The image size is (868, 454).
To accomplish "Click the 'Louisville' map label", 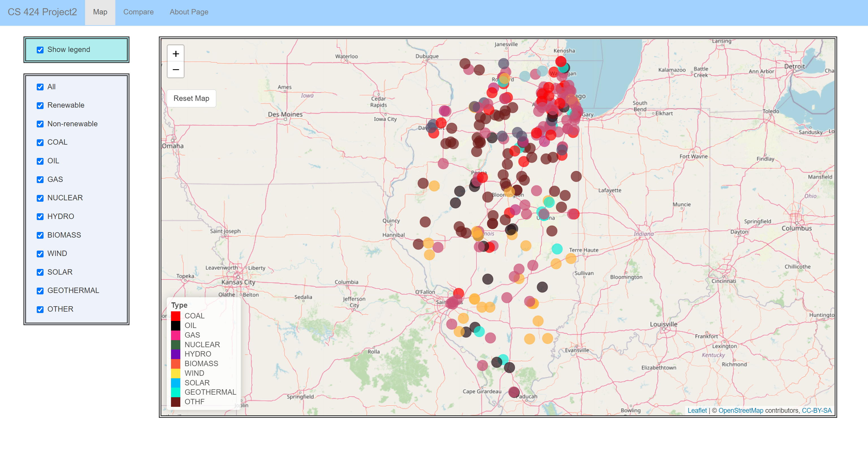I will coord(663,324).
